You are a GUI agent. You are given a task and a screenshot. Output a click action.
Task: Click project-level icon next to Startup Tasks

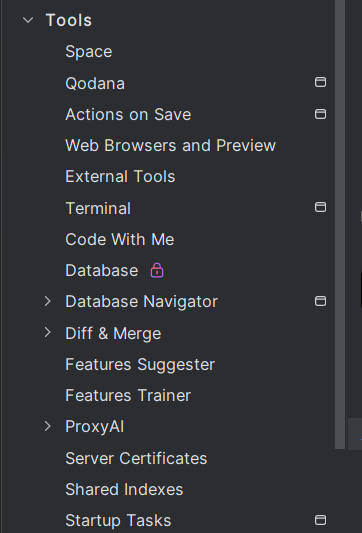click(x=320, y=520)
